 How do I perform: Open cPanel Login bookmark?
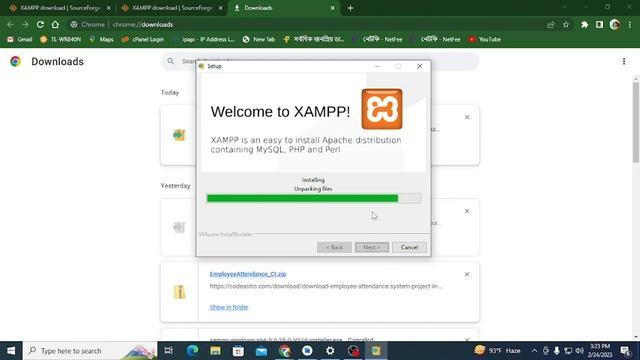(143, 39)
